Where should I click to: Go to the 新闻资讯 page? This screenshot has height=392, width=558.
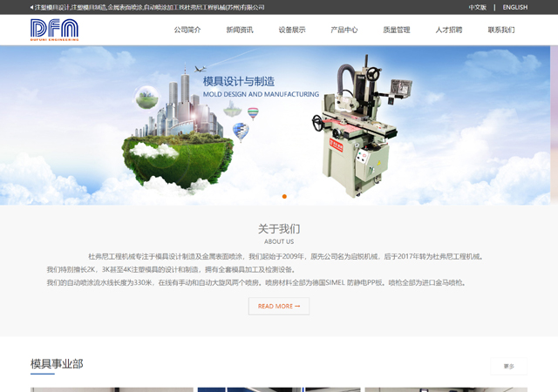(240, 30)
